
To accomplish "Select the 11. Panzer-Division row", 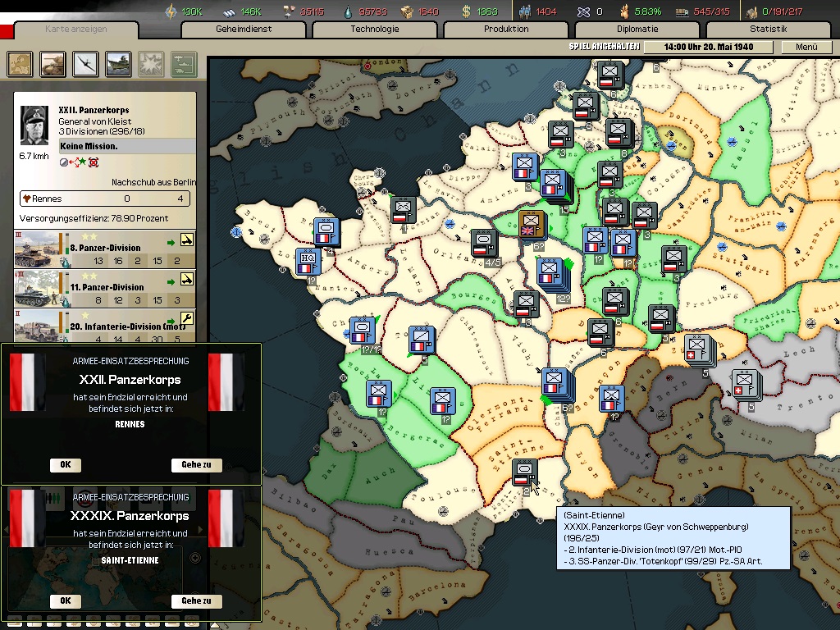I will pyautogui.click(x=105, y=289).
